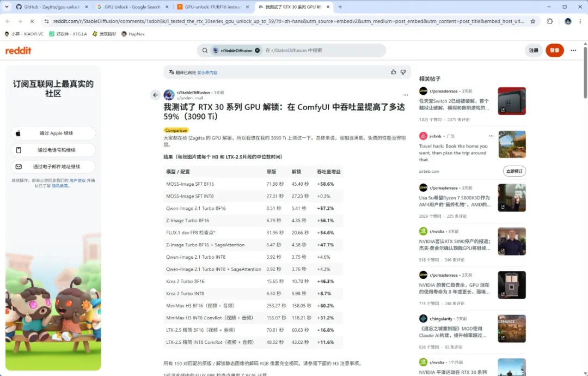This screenshot has height=376, width=588.
Task: Go back using the post back arrow
Action: [x=155, y=95]
